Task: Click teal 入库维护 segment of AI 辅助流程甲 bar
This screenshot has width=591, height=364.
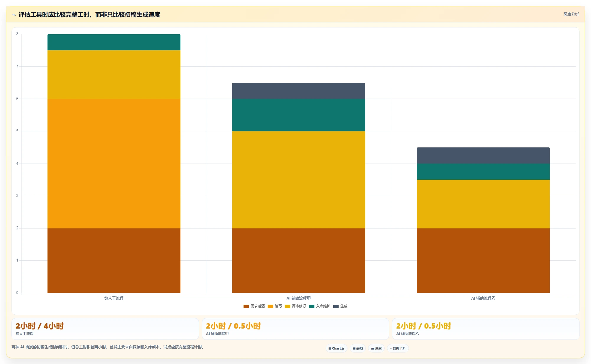Action: pyautogui.click(x=298, y=115)
